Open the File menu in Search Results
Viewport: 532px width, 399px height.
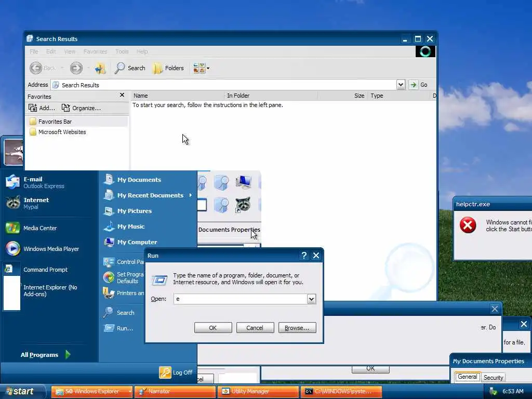point(34,51)
